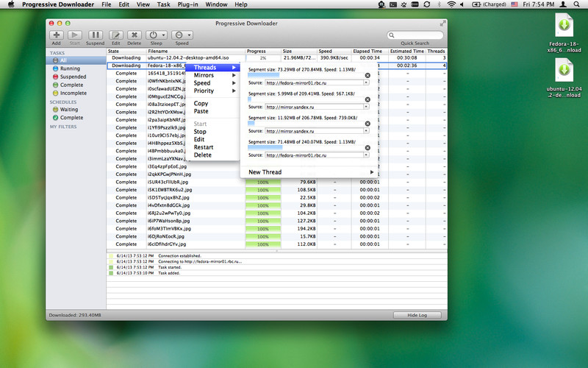
Task: Click the Hide Log button
Action: point(417,315)
